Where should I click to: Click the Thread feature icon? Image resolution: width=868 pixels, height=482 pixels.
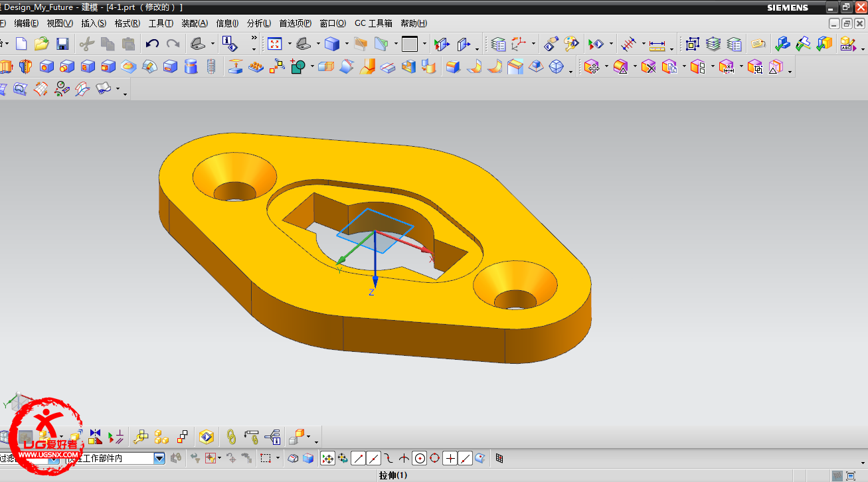211,66
